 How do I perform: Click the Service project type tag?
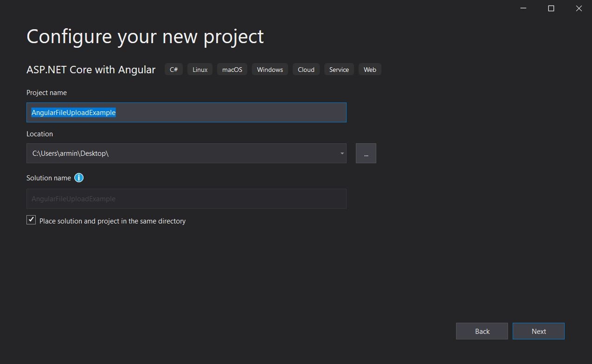click(339, 69)
